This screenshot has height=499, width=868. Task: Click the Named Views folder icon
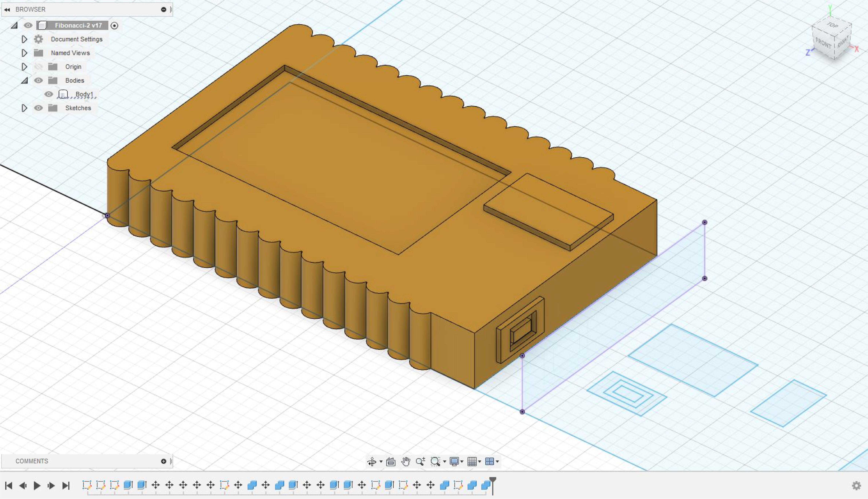click(38, 53)
